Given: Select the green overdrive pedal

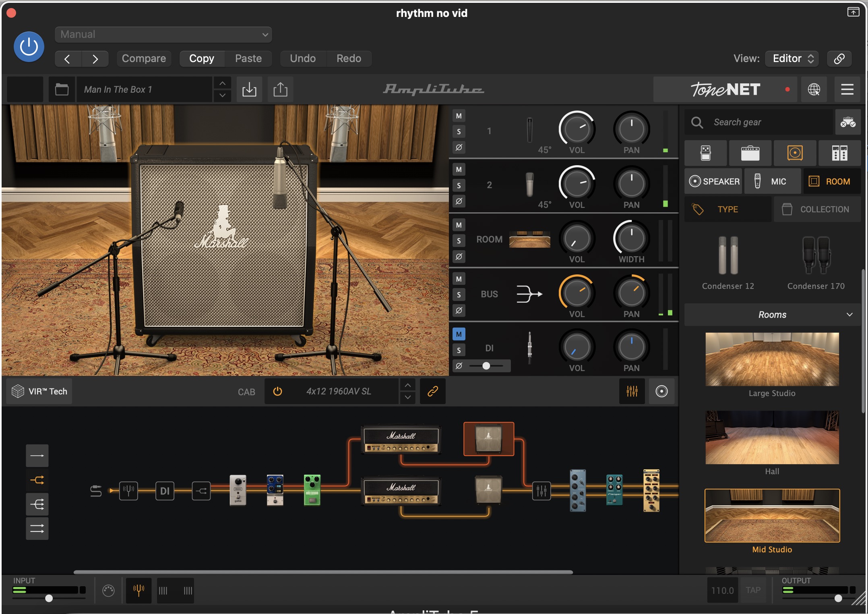Looking at the screenshot, I should point(312,490).
